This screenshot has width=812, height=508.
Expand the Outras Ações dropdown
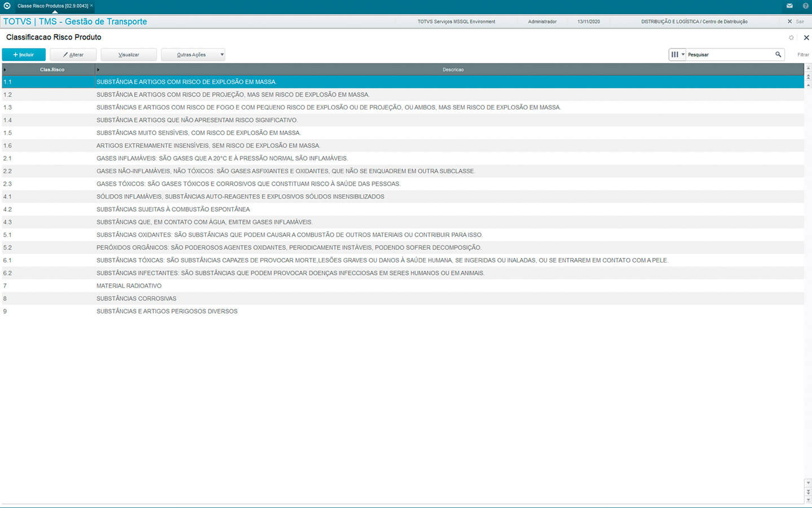click(222, 55)
